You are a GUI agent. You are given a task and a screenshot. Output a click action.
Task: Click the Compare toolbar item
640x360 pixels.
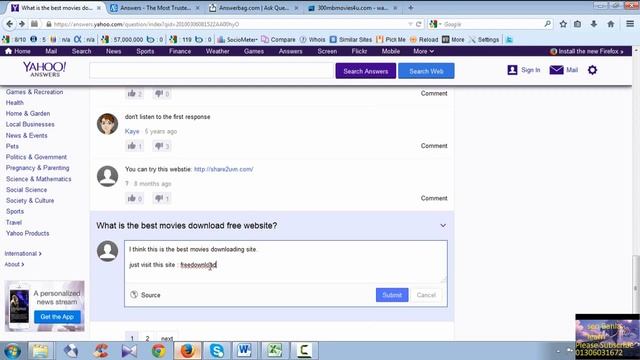tap(278, 40)
